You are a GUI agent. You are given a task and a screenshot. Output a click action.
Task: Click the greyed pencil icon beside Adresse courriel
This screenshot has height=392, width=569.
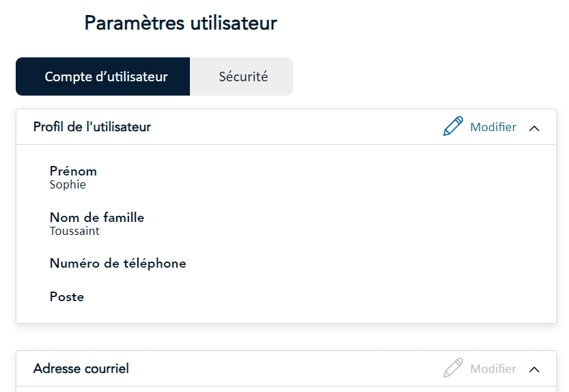pos(453,368)
